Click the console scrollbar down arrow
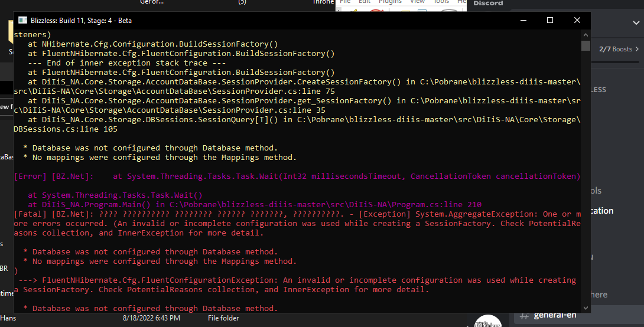 pos(586,308)
